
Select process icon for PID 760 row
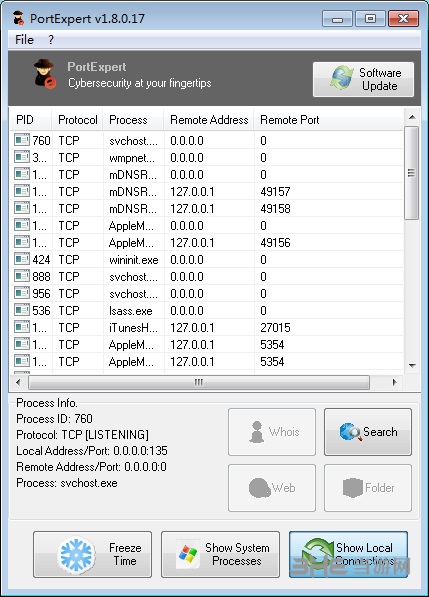point(22,140)
